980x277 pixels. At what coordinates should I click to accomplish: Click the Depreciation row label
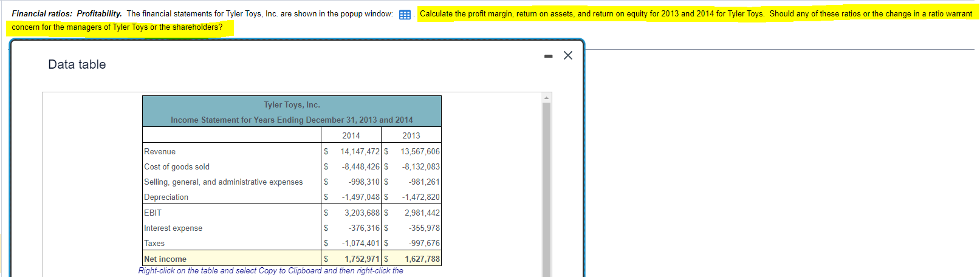[x=166, y=197]
